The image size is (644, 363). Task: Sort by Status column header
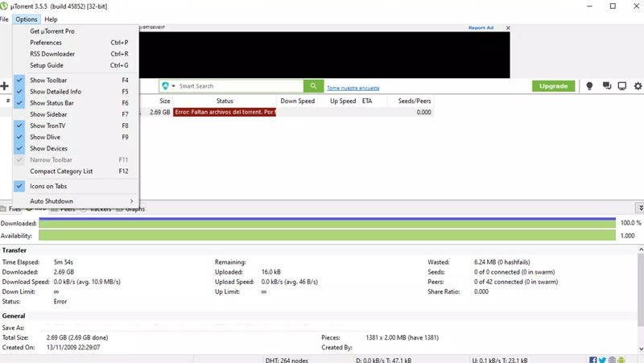(x=225, y=101)
